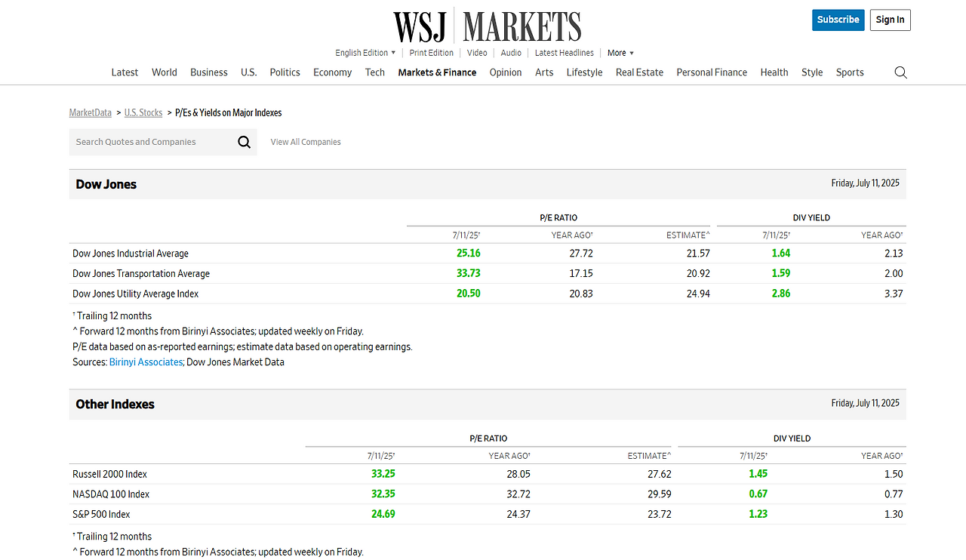
Task: Visit the Style section
Action: [812, 72]
